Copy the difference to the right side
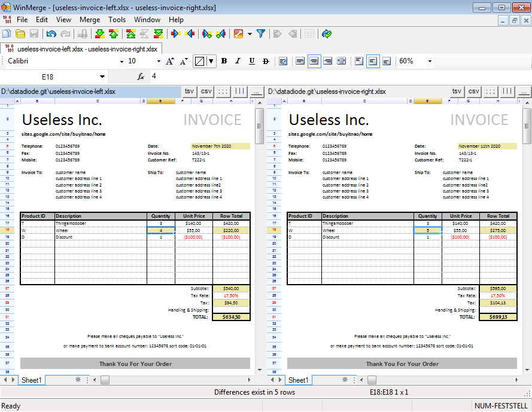Viewport: 532px width, 412px height. 176,33
